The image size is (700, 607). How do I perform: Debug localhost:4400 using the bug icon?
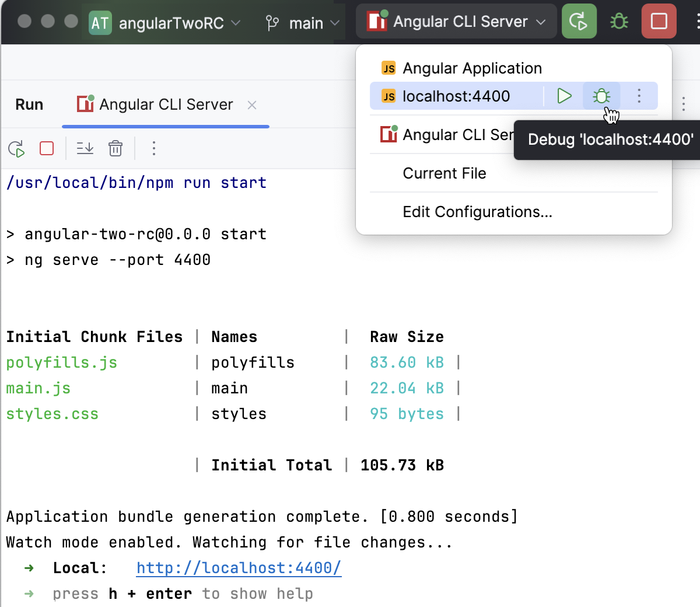tap(601, 96)
